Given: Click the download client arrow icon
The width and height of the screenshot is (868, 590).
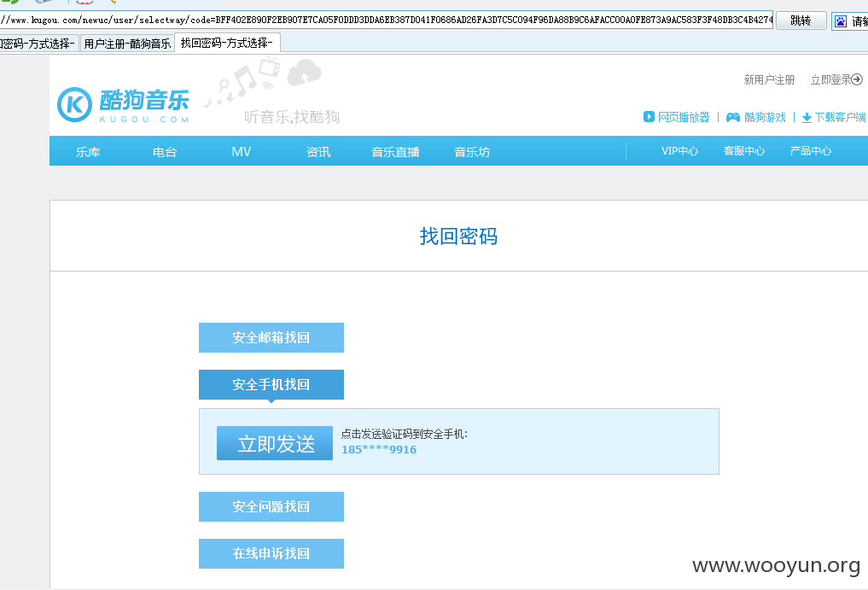Looking at the screenshot, I should click(807, 118).
